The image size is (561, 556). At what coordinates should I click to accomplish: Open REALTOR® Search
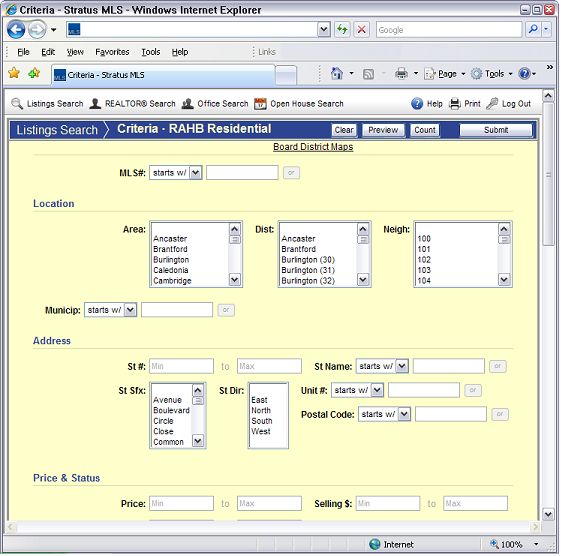(x=132, y=104)
